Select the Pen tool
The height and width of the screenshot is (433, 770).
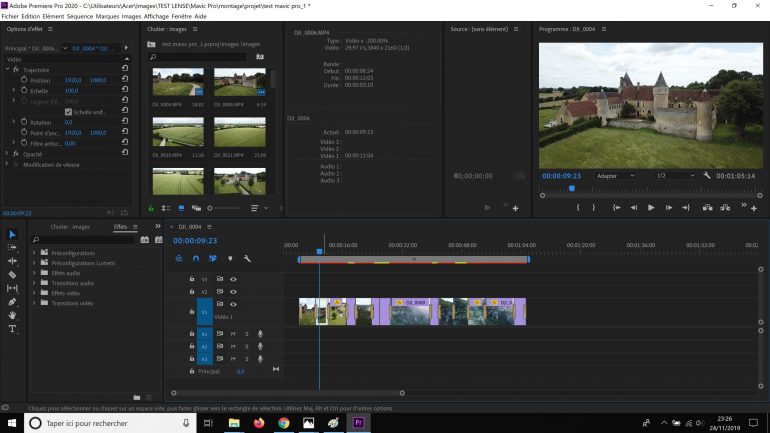click(12, 302)
